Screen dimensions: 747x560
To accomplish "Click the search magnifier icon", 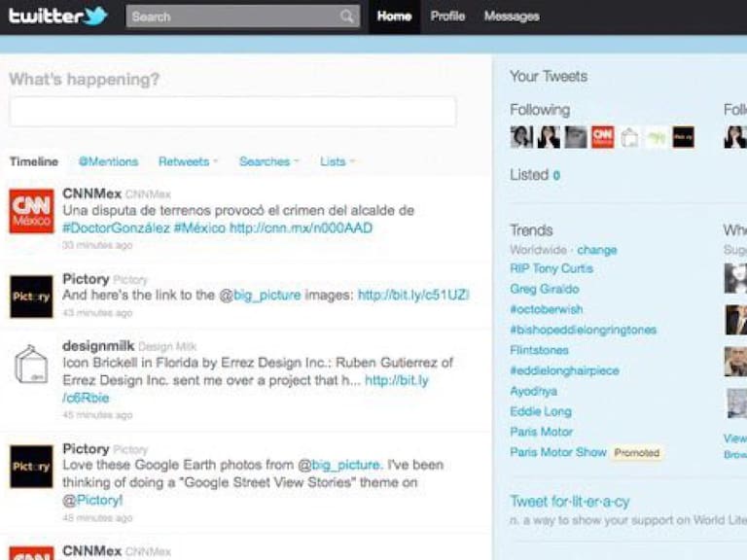I will 347,17.
